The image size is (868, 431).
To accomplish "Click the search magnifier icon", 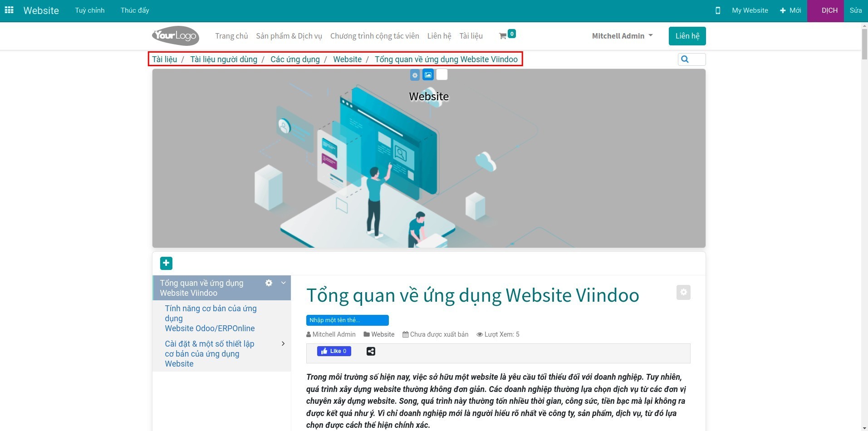I will 685,59.
